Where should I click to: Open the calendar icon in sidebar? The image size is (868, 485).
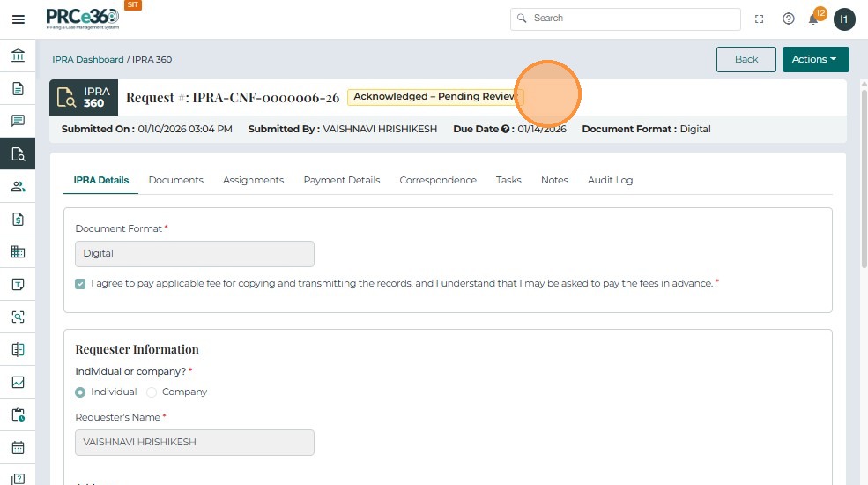pos(18,447)
